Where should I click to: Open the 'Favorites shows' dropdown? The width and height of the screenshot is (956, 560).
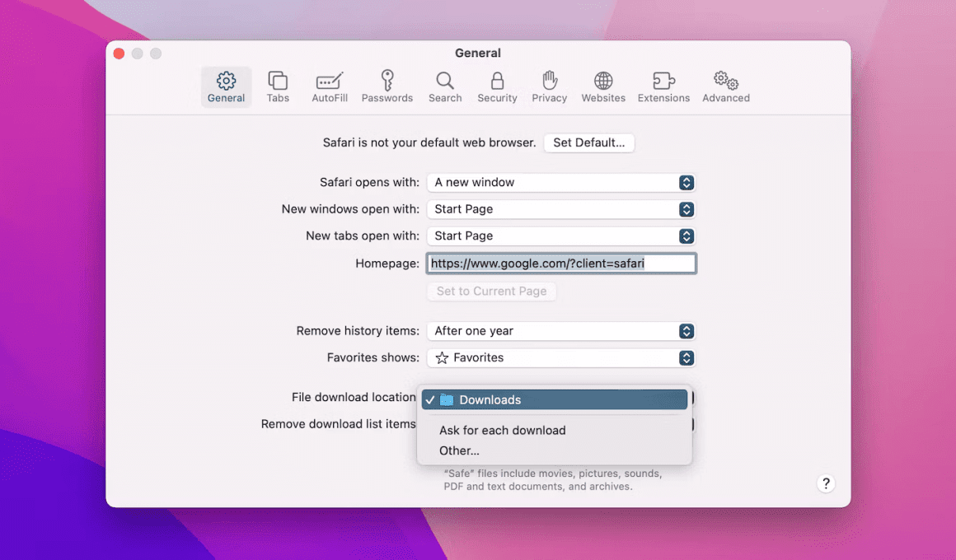[561, 357]
